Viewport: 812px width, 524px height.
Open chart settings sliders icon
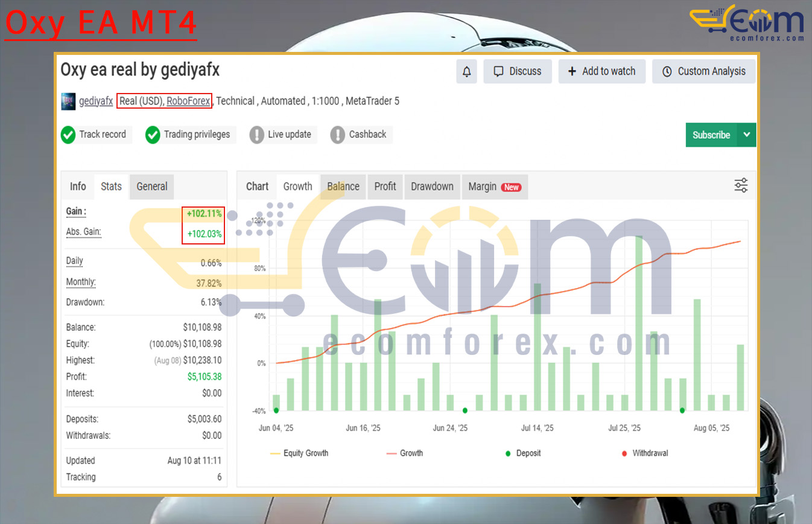741,185
